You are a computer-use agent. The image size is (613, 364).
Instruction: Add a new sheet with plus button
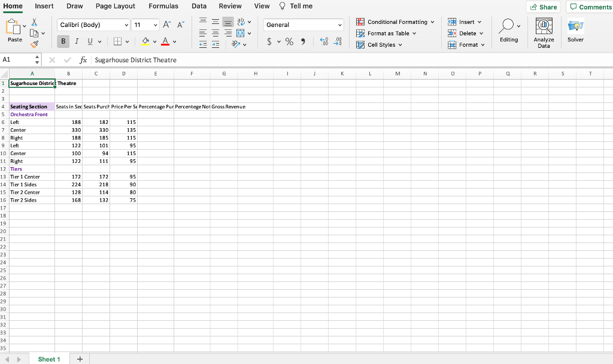pos(80,359)
